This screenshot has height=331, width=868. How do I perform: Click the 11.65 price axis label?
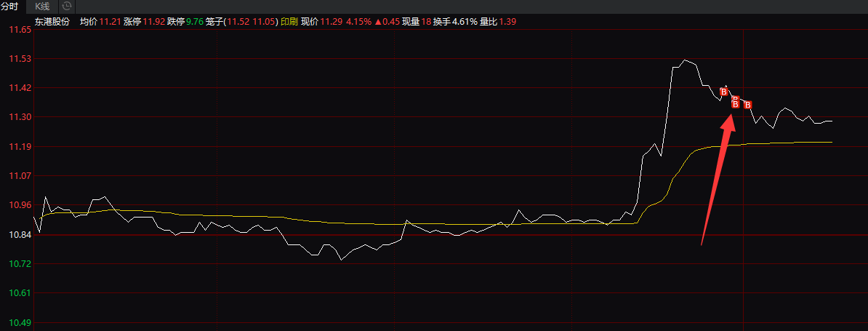[20, 29]
